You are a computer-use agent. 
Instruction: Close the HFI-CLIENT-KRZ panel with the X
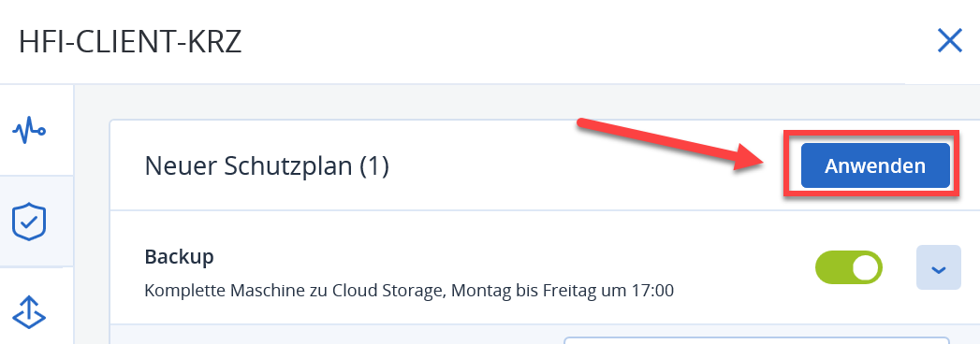(x=949, y=41)
